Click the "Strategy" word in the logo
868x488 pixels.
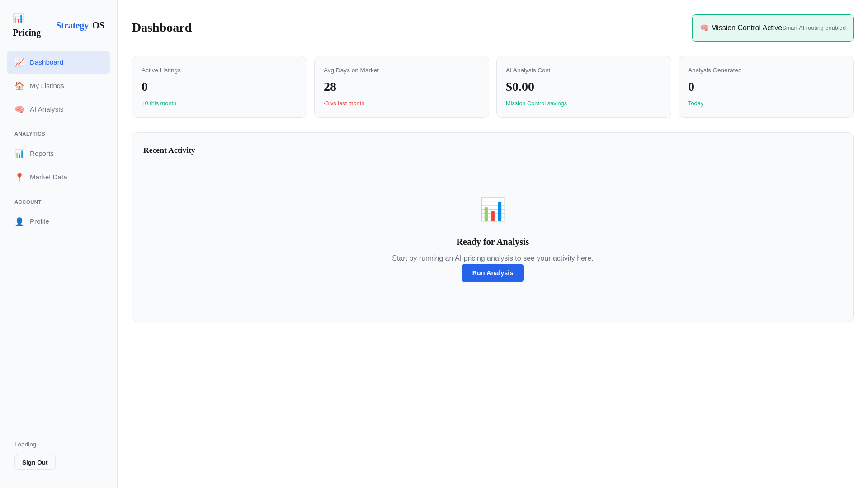72,25
